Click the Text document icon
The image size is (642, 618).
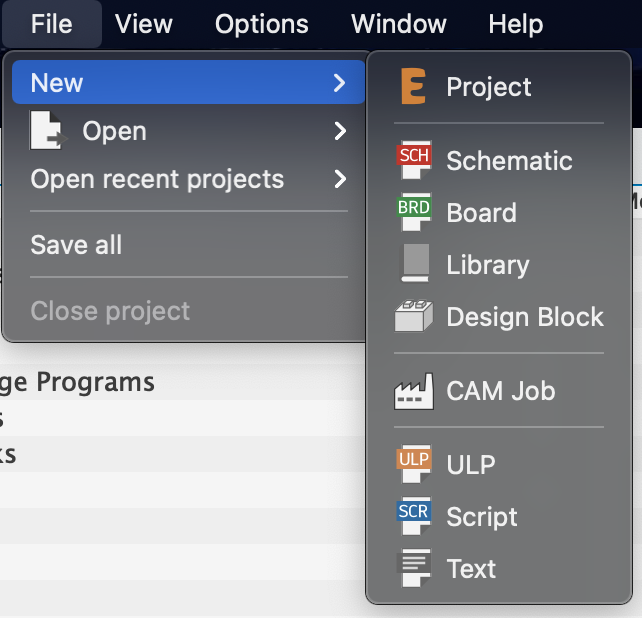point(413,569)
